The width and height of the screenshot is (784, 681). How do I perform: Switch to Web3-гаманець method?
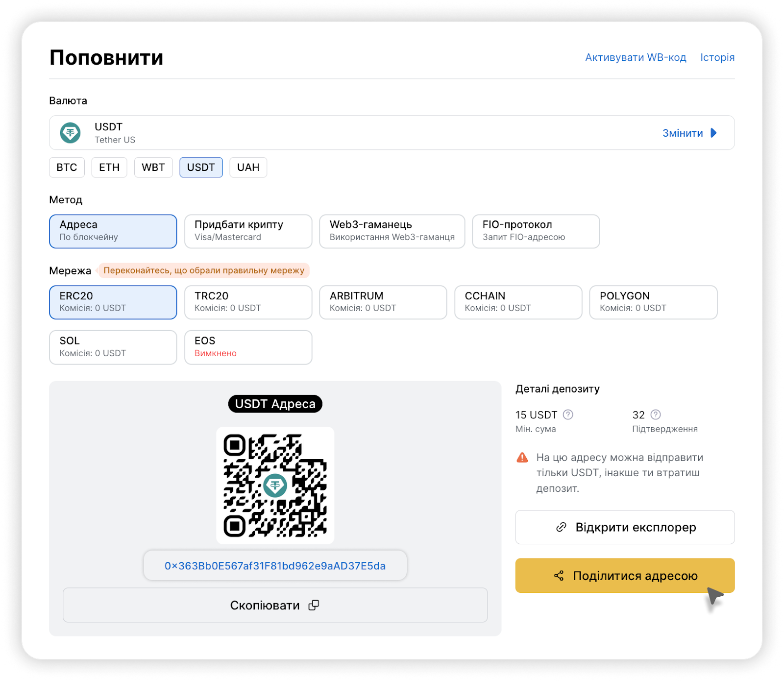pyautogui.click(x=392, y=231)
